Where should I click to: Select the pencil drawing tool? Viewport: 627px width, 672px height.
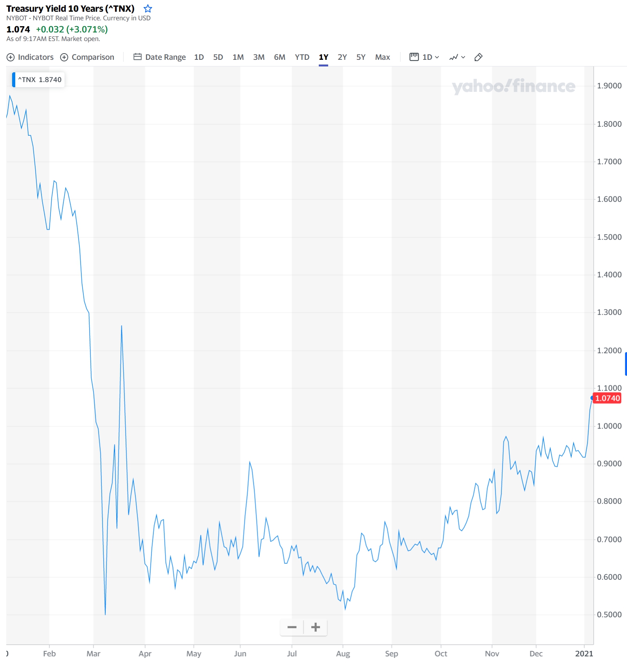click(x=478, y=57)
